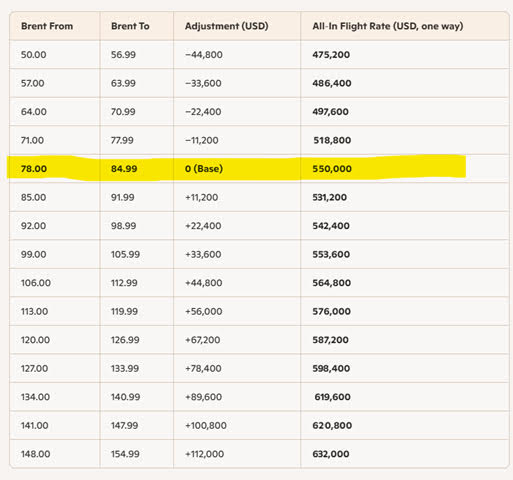Image resolution: width=513 pixels, height=480 pixels.
Task: Select the Brent To value 77.99
Action: click(122, 140)
